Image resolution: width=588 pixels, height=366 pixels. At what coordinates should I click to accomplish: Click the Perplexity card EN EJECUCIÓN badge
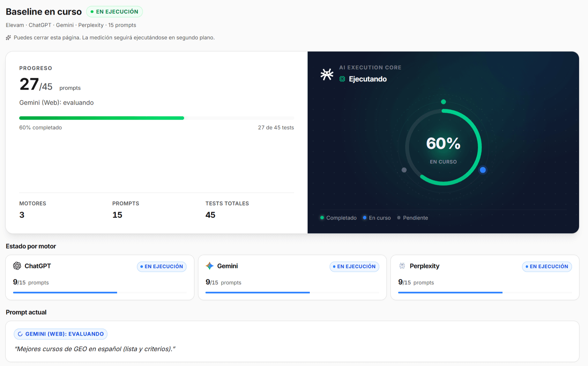[x=547, y=266]
